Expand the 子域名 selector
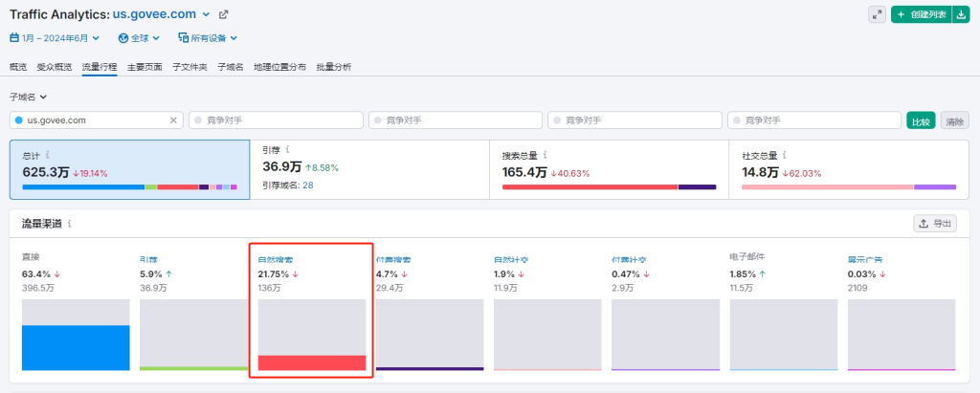 pos(28,97)
